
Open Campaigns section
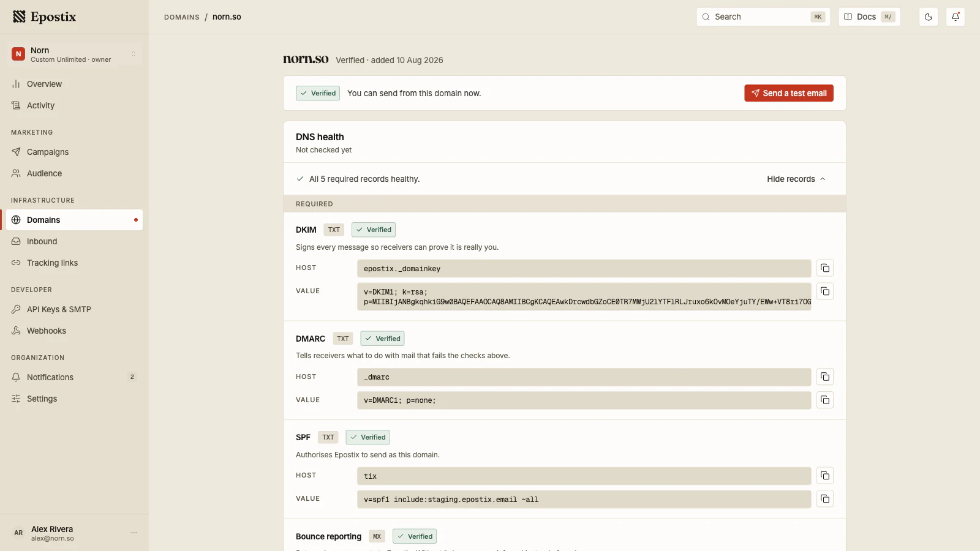pyautogui.click(x=74, y=152)
